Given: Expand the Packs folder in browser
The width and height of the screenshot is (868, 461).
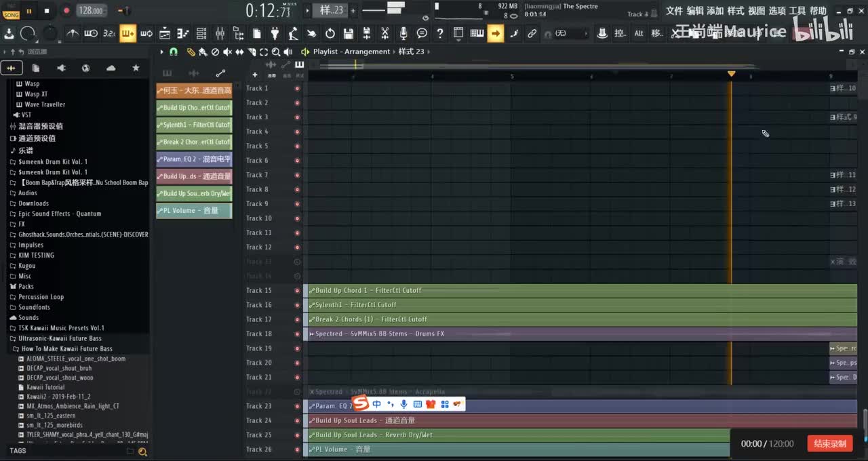Looking at the screenshot, I should click(26, 287).
